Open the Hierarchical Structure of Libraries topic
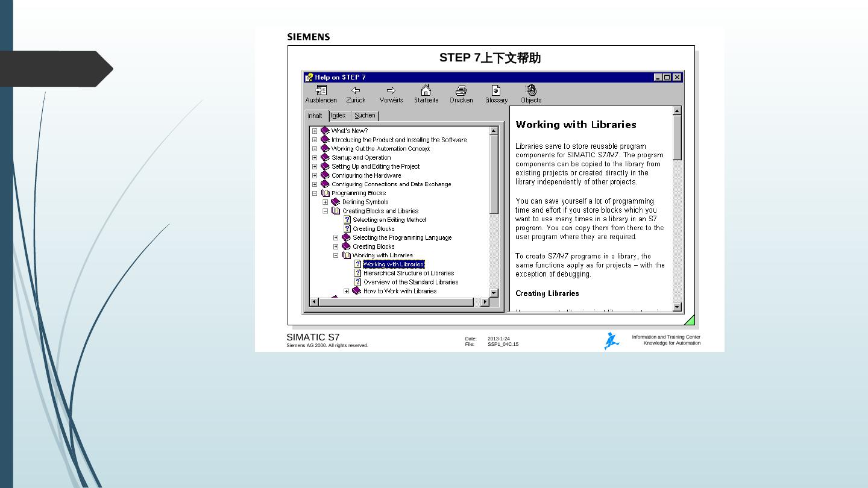This screenshot has height=488, width=868. coord(409,273)
